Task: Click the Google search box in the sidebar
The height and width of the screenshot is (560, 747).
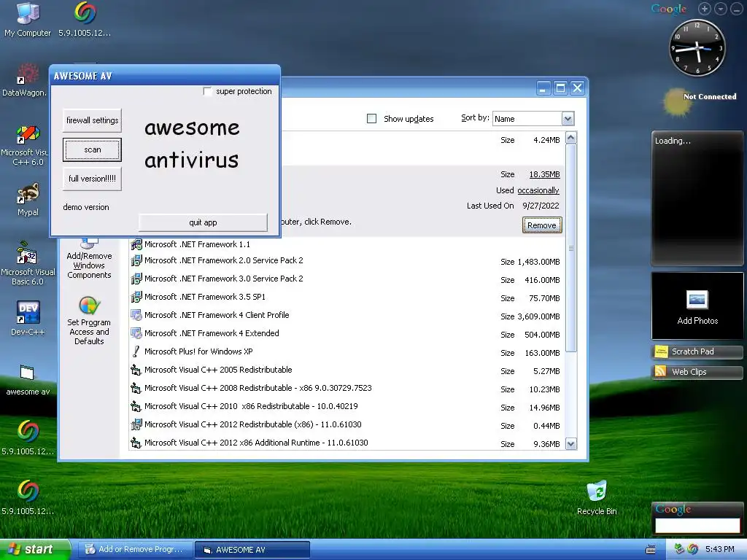Action: [697, 525]
